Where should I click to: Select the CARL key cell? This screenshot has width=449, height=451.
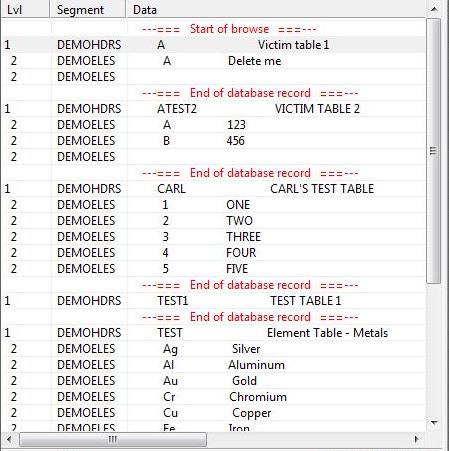[171, 189]
